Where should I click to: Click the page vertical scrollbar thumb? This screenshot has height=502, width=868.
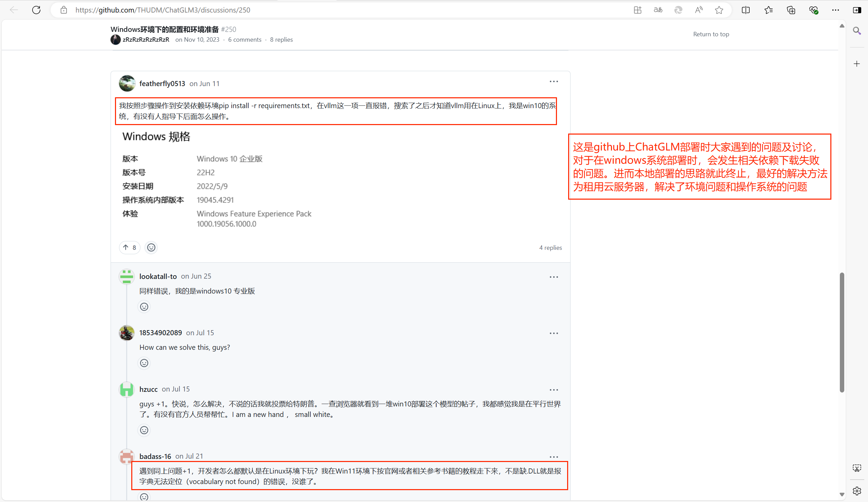click(x=842, y=333)
